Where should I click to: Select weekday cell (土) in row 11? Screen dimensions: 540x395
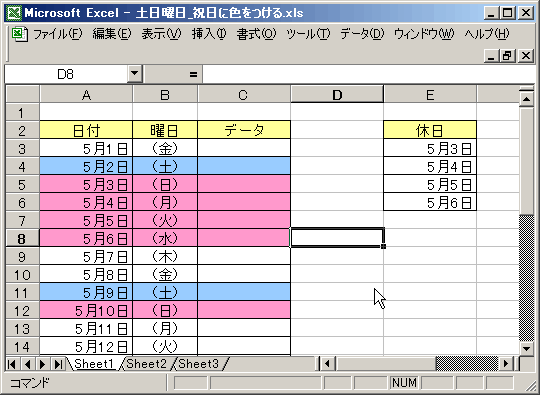tap(165, 292)
